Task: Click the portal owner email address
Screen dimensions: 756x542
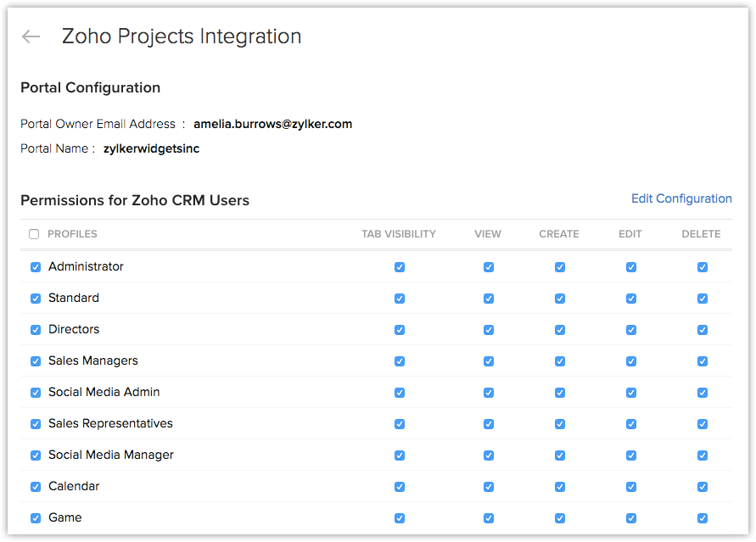Action: pyautogui.click(x=272, y=124)
